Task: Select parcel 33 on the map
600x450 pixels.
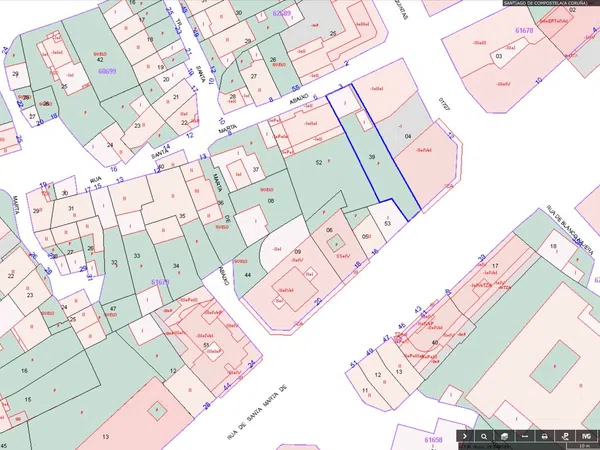Action: (137, 256)
